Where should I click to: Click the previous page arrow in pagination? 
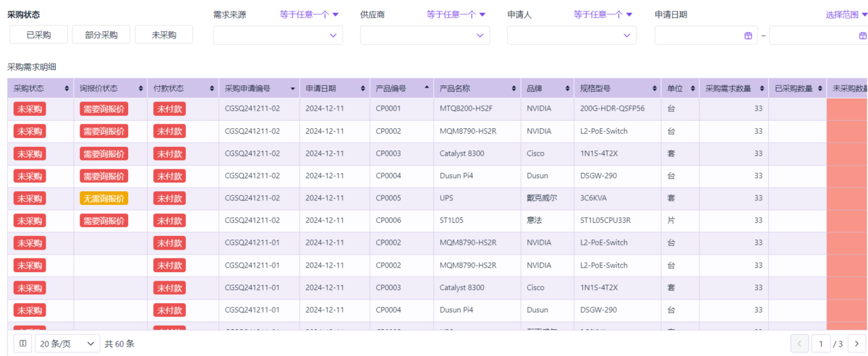(799, 343)
